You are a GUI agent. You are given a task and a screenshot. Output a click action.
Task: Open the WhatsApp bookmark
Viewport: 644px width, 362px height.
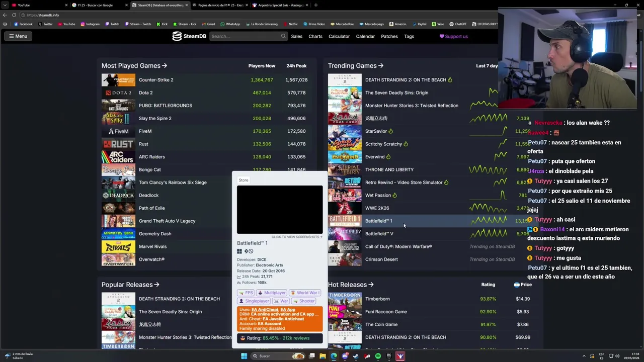pos(230,24)
